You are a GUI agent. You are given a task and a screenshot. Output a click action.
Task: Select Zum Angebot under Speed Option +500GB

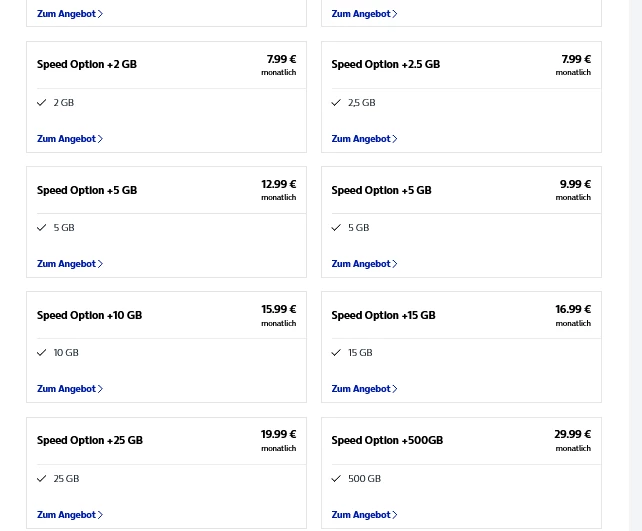[x=364, y=515]
